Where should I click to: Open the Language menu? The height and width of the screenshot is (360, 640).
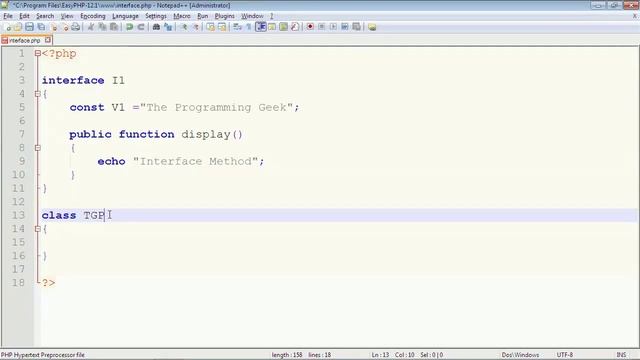[125, 16]
